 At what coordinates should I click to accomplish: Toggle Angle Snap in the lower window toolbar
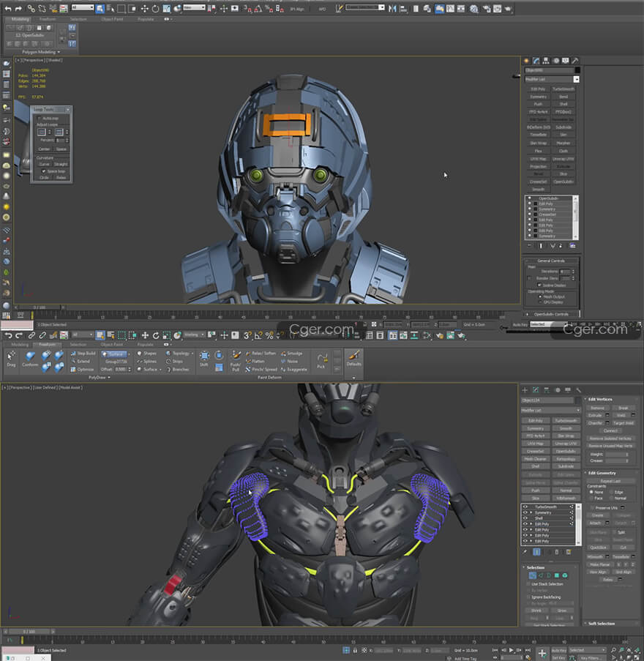point(258,335)
